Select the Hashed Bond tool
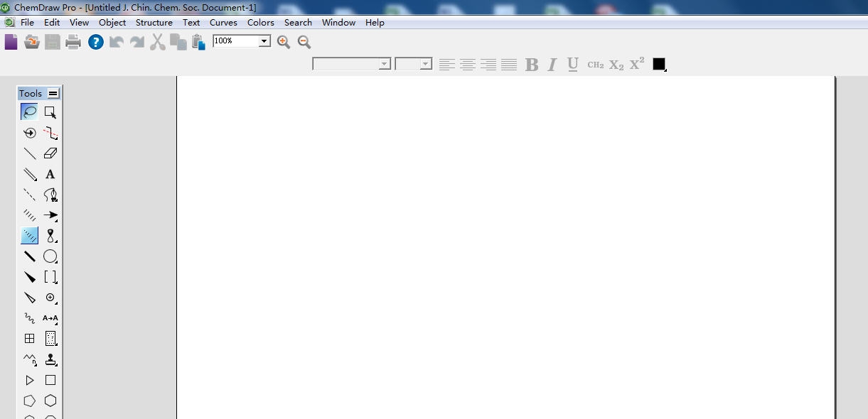Image resolution: width=868 pixels, height=419 pixels. pos(30,215)
